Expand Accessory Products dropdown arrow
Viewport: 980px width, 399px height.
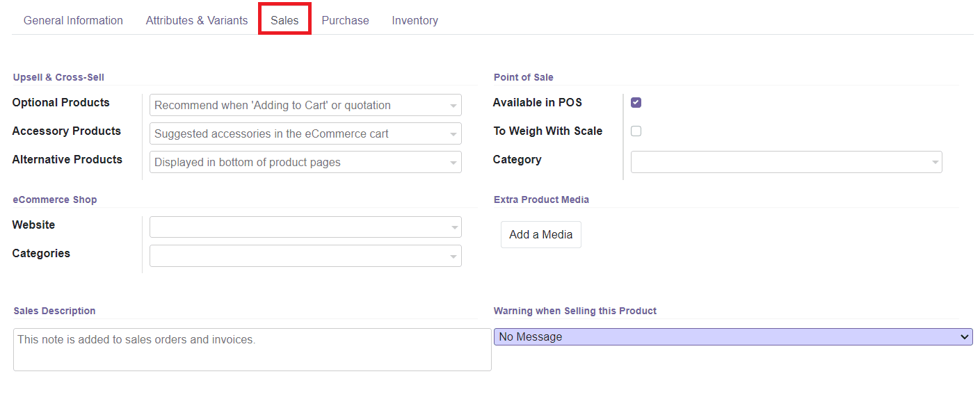[453, 134]
